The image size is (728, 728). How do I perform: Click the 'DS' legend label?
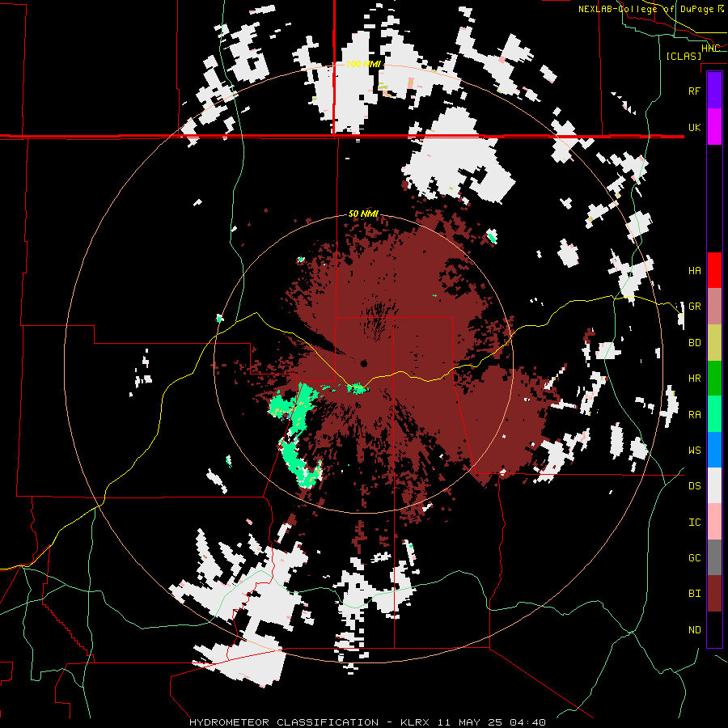pos(695,486)
